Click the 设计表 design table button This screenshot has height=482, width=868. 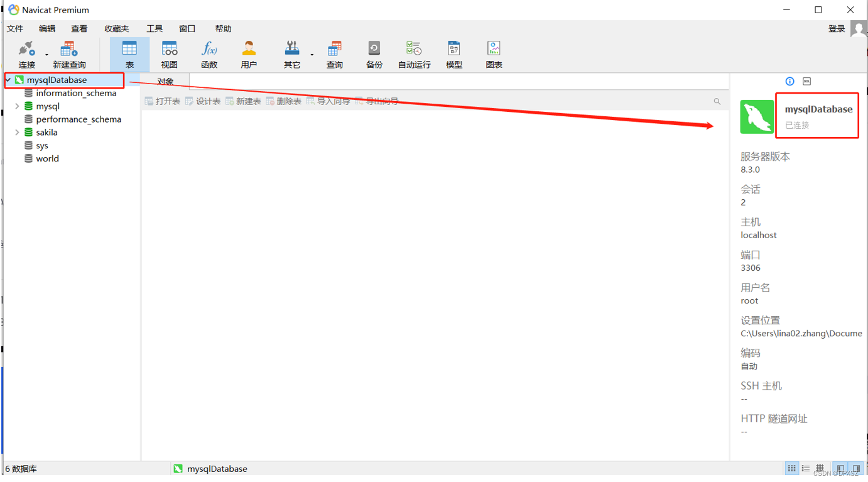202,101
